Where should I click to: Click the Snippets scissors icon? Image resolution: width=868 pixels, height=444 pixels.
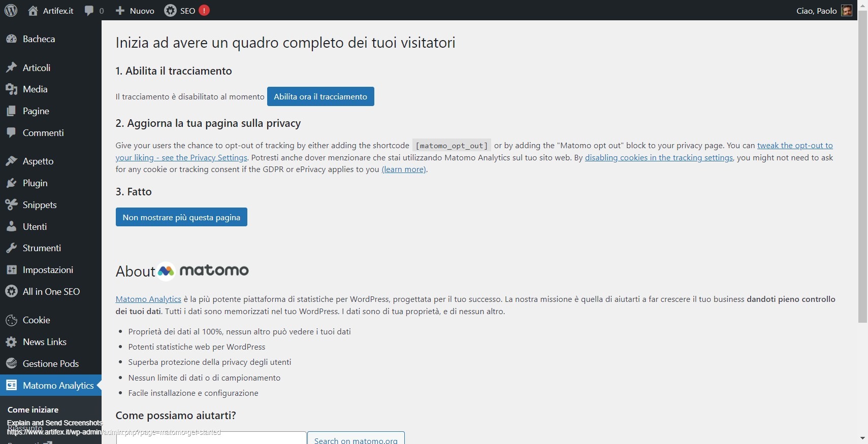tap(11, 205)
